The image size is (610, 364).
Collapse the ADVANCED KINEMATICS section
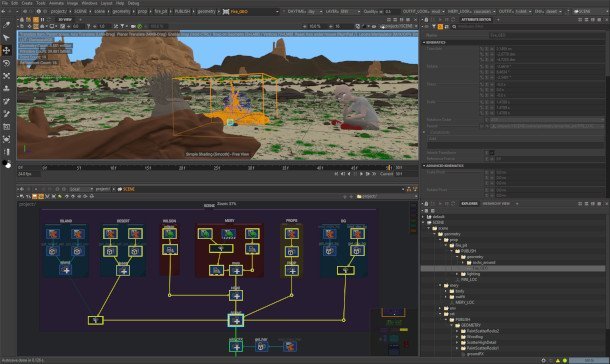pos(424,166)
